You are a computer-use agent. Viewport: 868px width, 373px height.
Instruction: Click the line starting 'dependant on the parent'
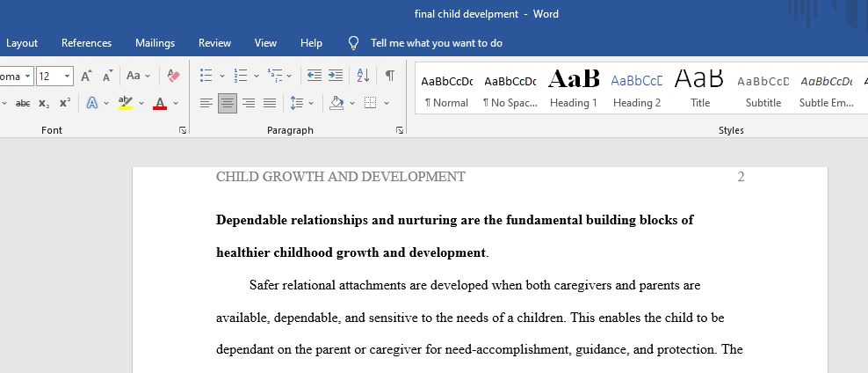click(x=480, y=350)
